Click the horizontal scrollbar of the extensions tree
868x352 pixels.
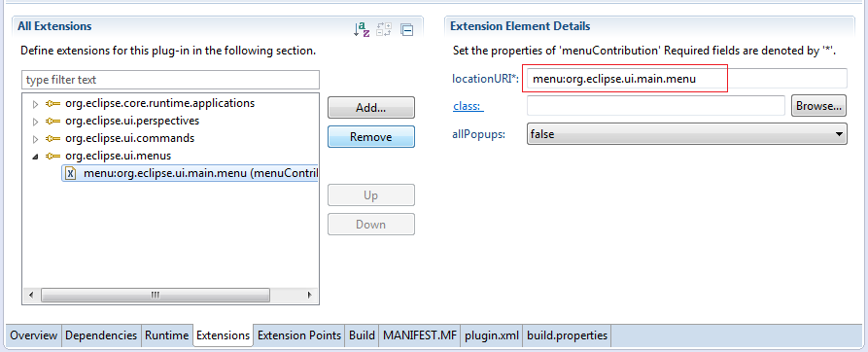tap(170, 295)
